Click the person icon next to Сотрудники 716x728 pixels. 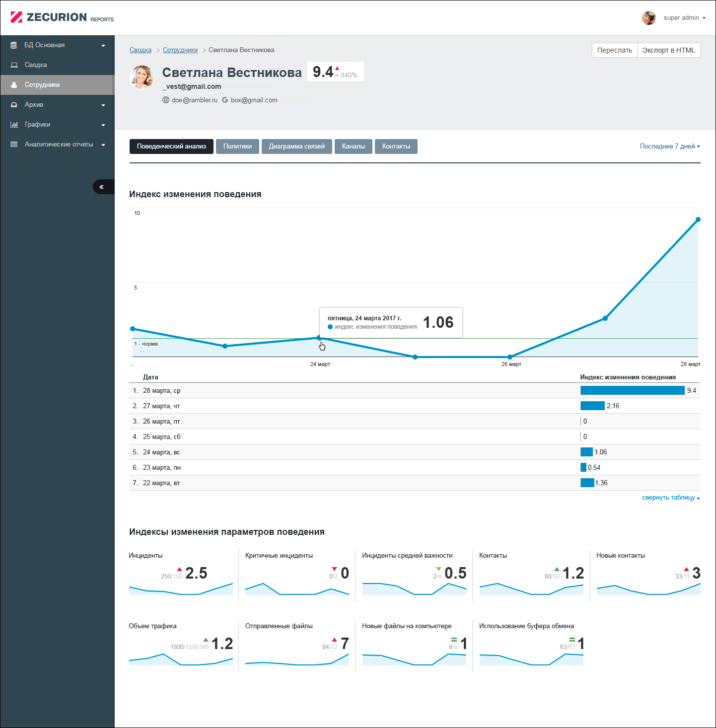point(14,85)
